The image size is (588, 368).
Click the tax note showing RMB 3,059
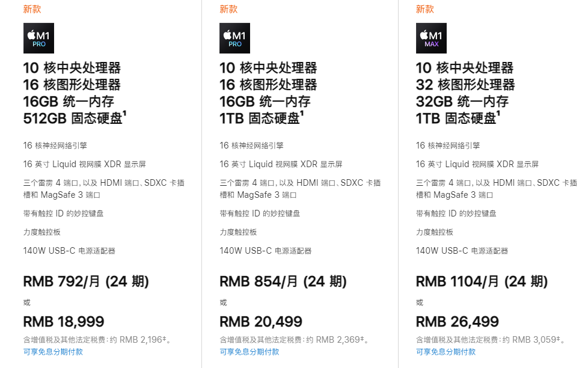[x=490, y=340]
